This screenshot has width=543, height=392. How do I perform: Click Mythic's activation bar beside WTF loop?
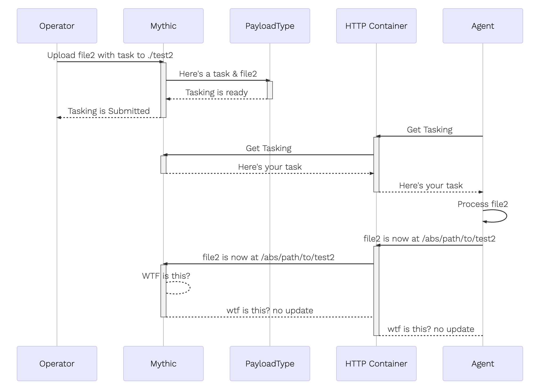[x=163, y=291]
